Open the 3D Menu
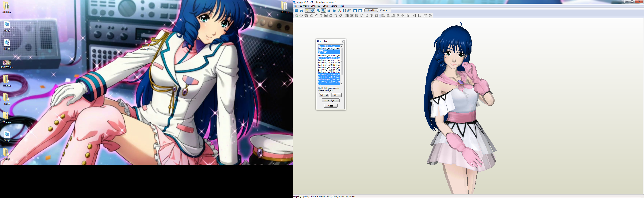The height and width of the screenshot is (198, 644). point(304,6)
